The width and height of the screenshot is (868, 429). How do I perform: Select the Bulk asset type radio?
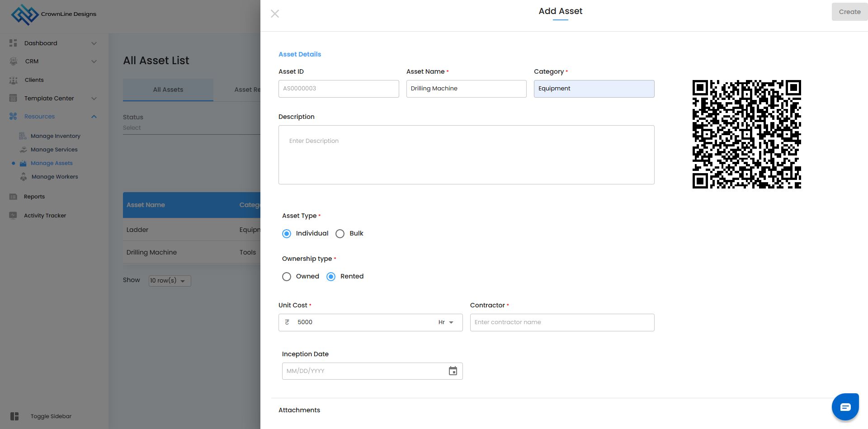[x=340, y=234]
